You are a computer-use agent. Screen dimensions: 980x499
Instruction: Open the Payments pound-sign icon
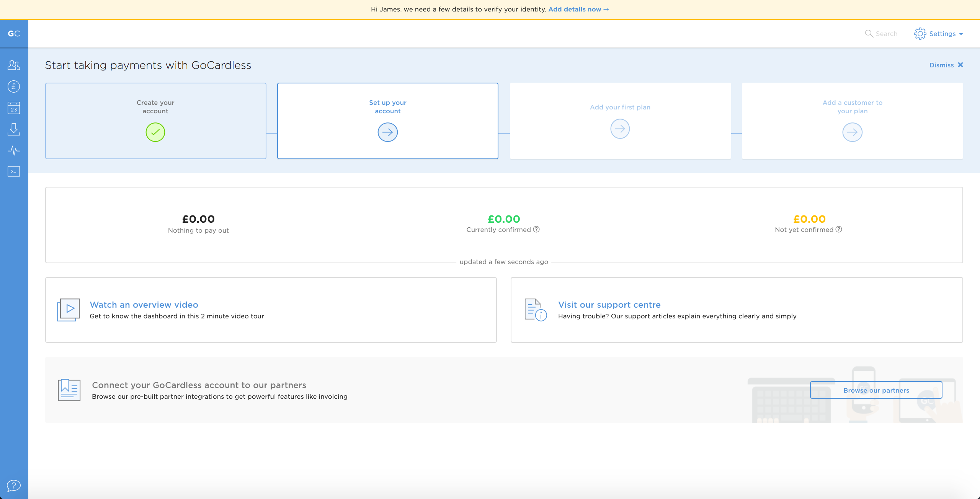tap(14, 86)
